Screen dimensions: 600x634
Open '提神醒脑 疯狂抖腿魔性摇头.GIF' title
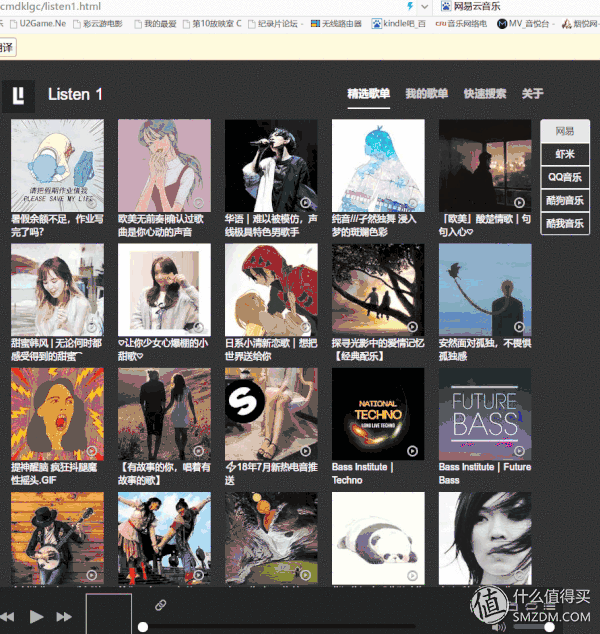(x=54, y=473)
